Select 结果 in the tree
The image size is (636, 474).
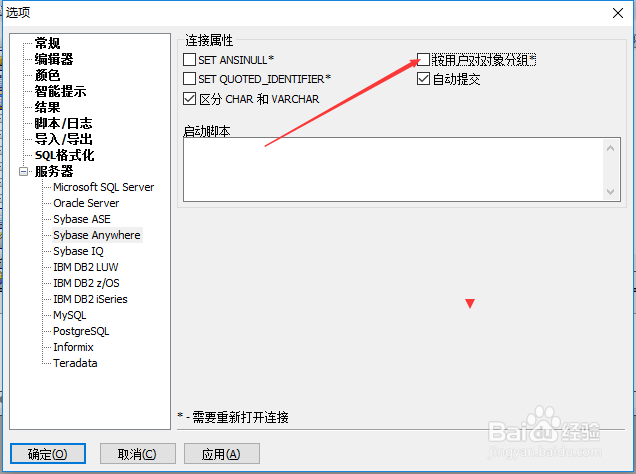tap(47, 107)
